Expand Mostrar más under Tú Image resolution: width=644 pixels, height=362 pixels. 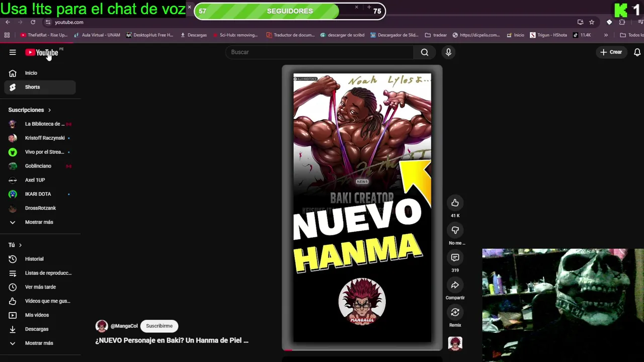click(x=40, y=343)
